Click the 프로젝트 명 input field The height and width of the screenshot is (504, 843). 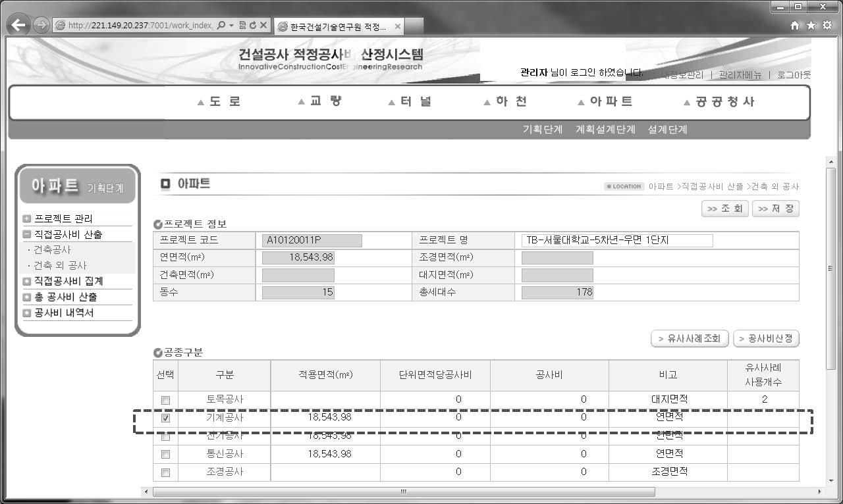point(617,240)
